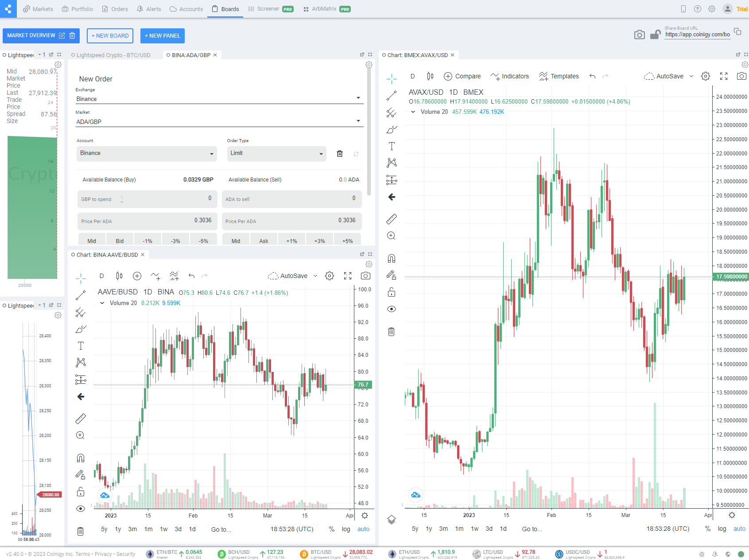Select text tool in AVAX/USD chart toolbar
749x560 pixels.
[392, 146]
